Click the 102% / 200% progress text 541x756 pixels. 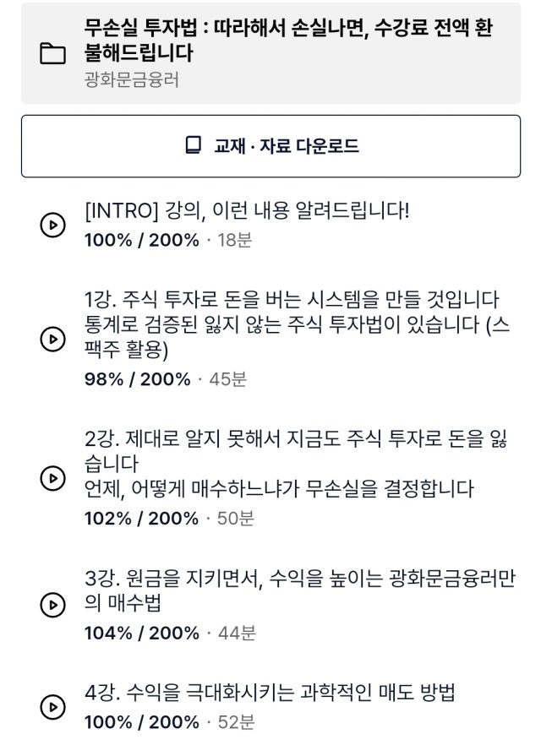click(141, 519)
